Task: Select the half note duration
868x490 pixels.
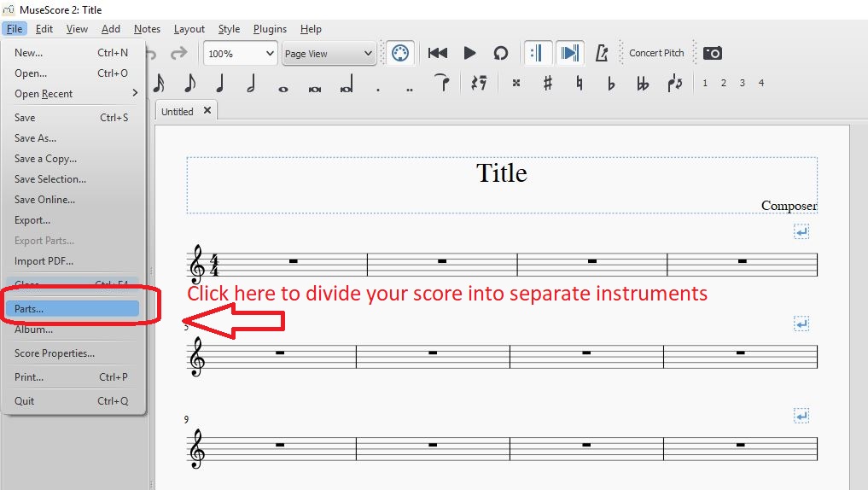Action: point(251,84)
